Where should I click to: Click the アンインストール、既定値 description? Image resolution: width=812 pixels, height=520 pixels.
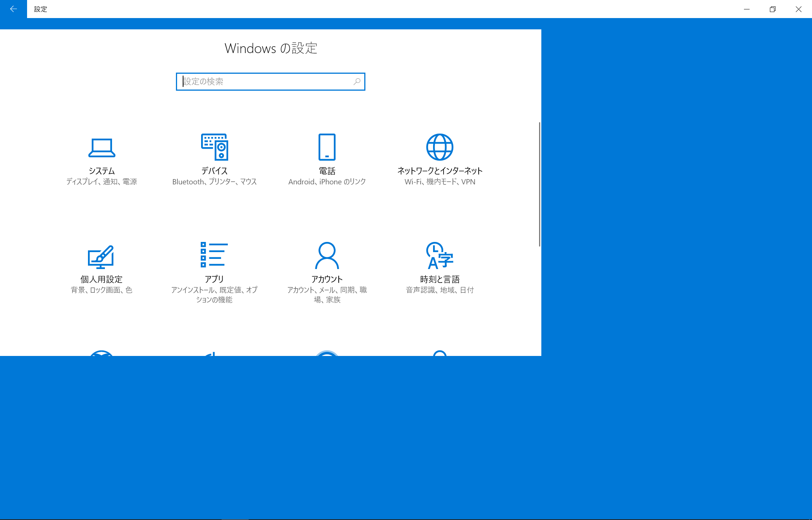(x=214, y=295)
